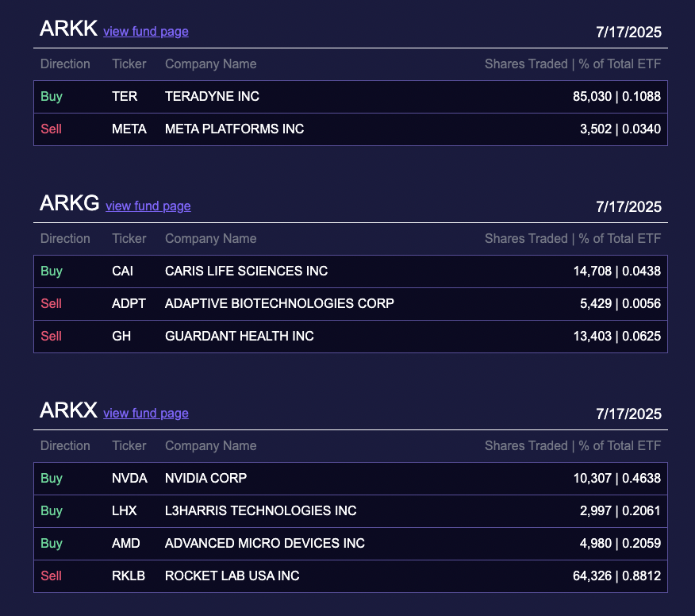Select the LHX ticker cell

[124, 510]
